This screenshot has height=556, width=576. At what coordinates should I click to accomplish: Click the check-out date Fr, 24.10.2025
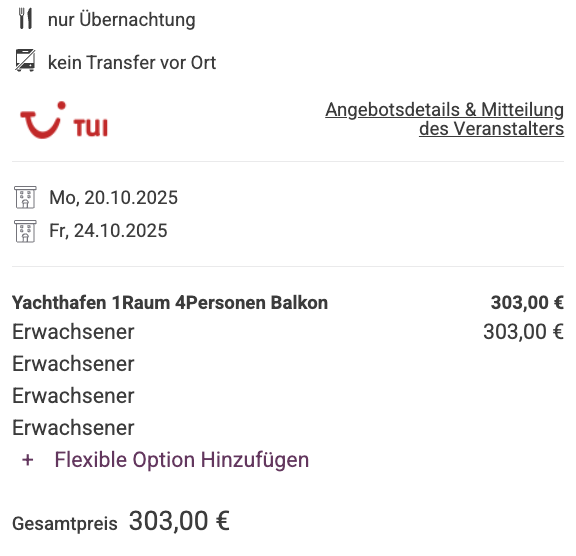pyautogui.click(x=108, y=231)
